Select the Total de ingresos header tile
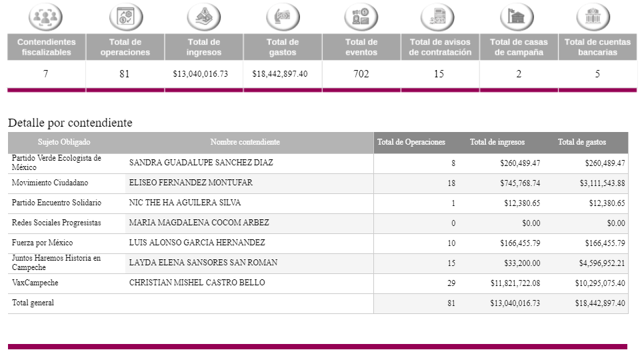The image size is (644, 360). click(x=204, y=47)
